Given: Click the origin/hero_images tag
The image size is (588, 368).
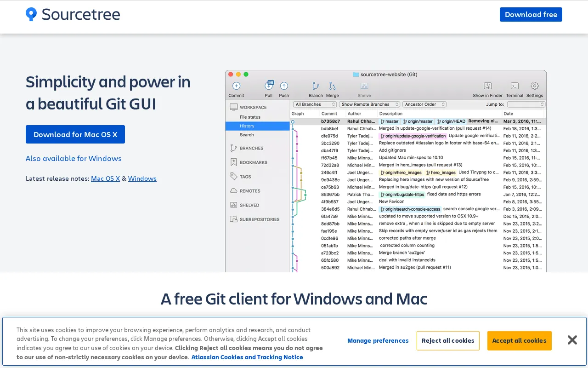Looking at the screenshot, I should tap(401, 172).
